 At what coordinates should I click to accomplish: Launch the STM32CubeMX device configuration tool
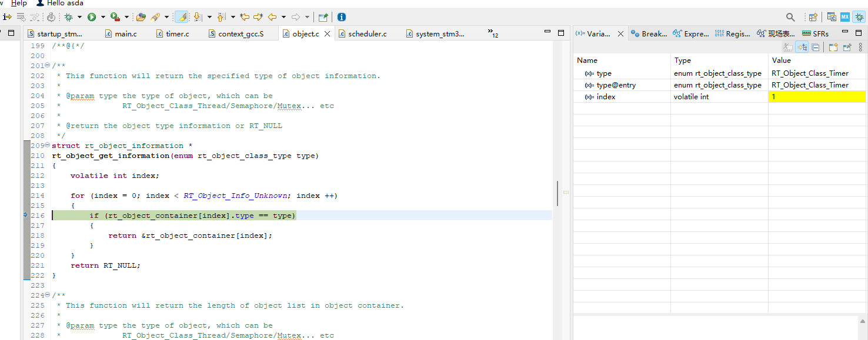tap(844, 16)
